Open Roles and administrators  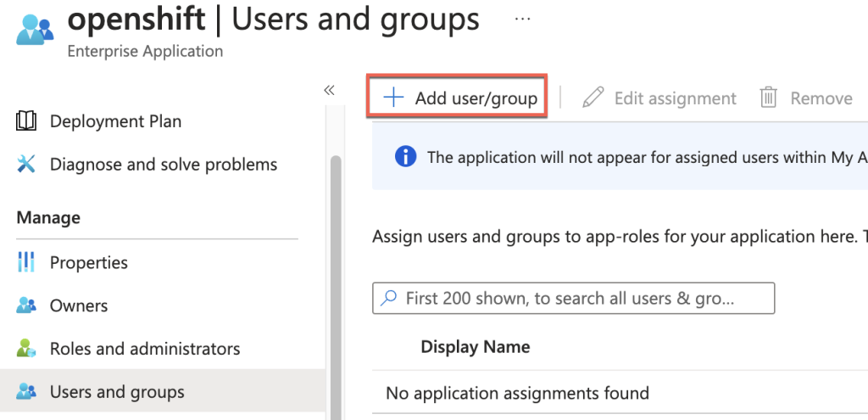coord(144,349)
